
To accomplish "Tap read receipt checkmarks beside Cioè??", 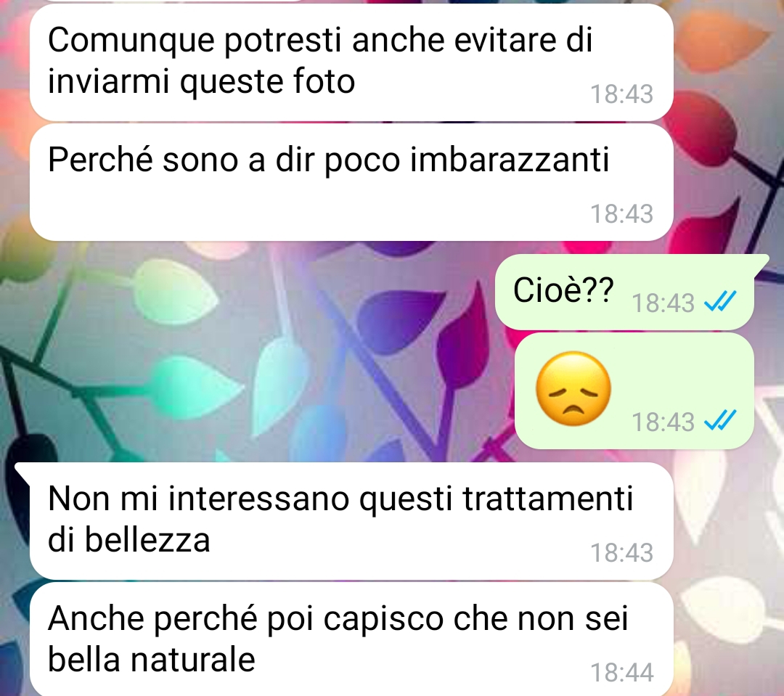I will tap(720, 301).
